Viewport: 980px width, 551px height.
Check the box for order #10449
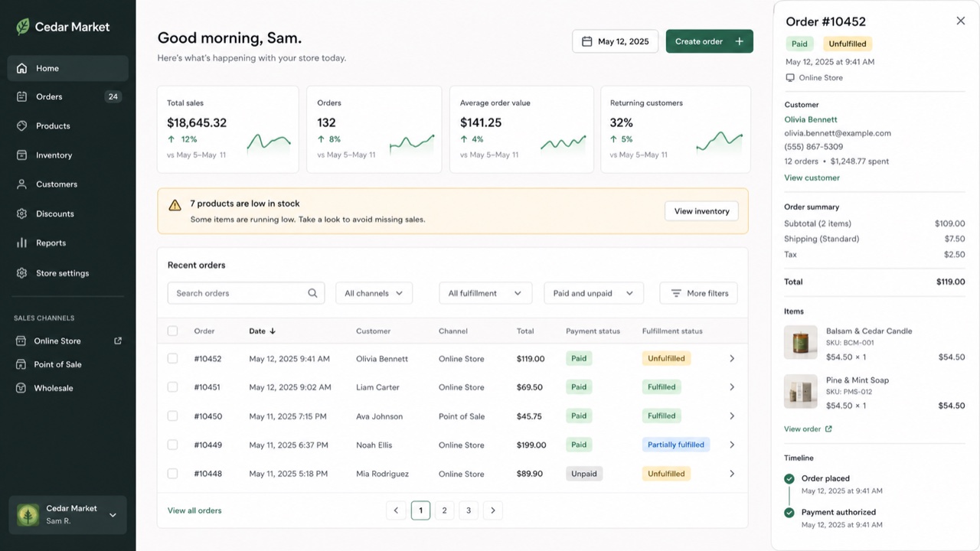pyautogui.click(x=172, y=445)
